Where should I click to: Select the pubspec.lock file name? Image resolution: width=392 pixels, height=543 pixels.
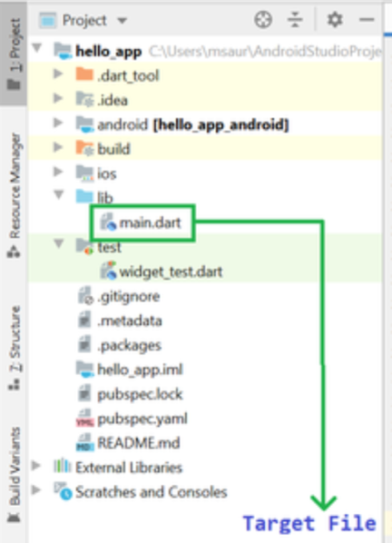[140, 395]
